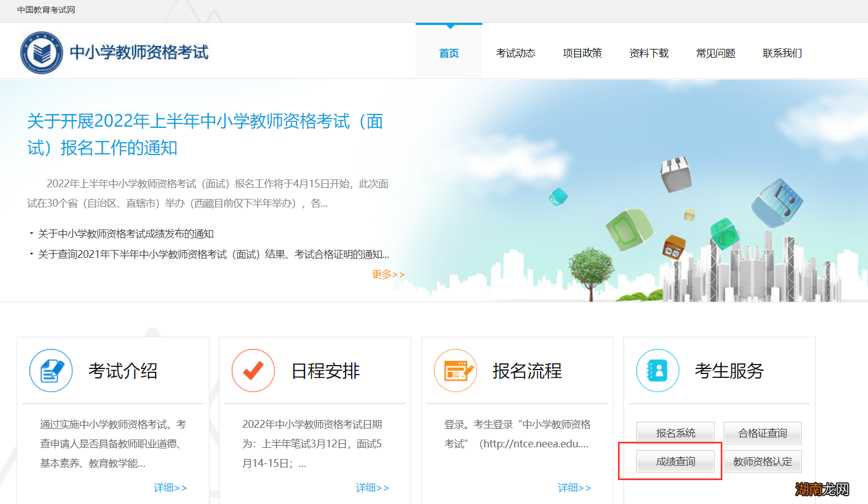Visit the 资料下载 page
This screenshot has height=504, width=868.
(648, 53)
